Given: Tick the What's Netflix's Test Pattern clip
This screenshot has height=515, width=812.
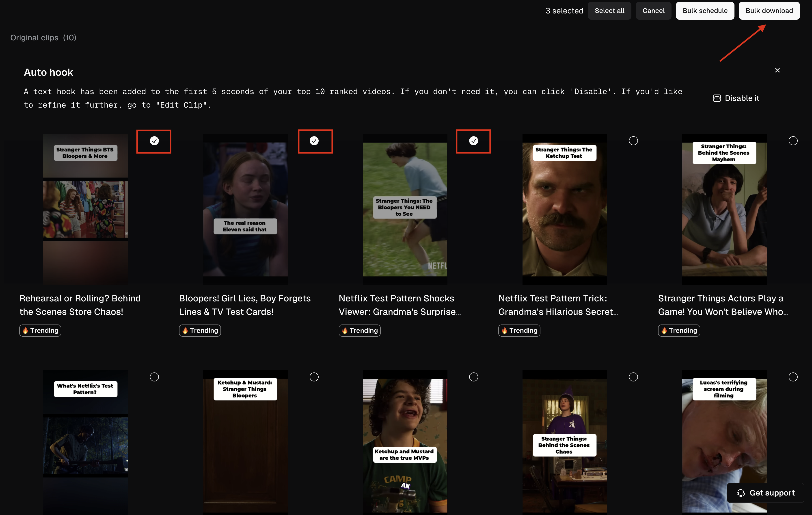Looking at the screenshot, I should pos(154,377).
